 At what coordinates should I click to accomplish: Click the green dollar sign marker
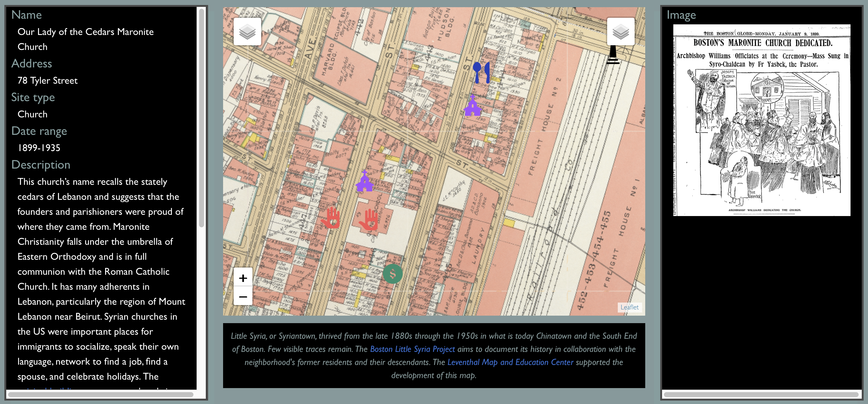coord(393,273)
